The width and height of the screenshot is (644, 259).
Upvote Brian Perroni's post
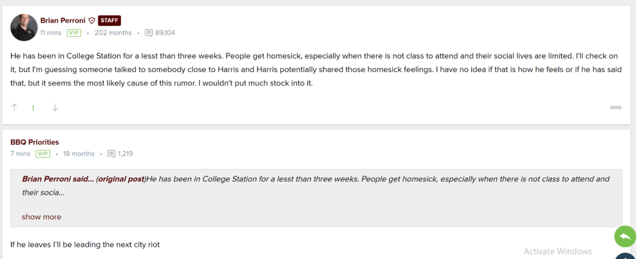(x=15, y=108)
